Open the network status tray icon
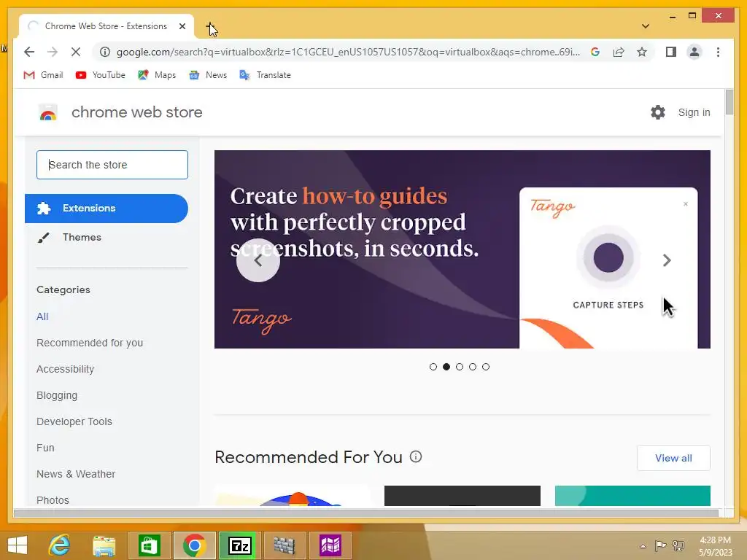 point(678,545)
